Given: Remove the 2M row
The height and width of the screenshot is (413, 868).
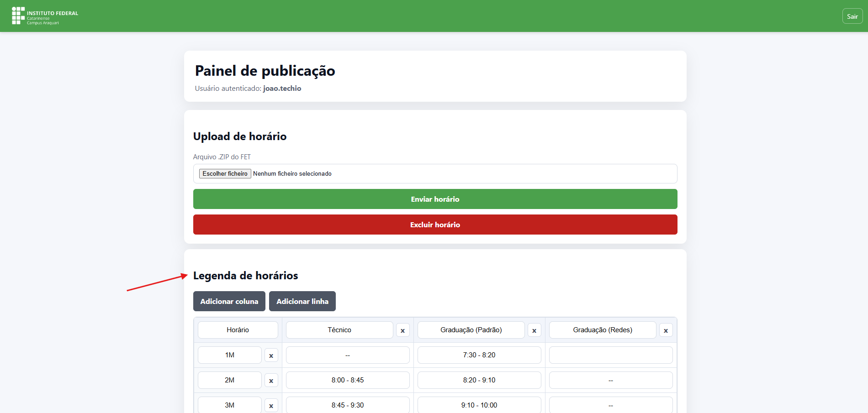Looking at the screenshot, I should pos(271,381).
